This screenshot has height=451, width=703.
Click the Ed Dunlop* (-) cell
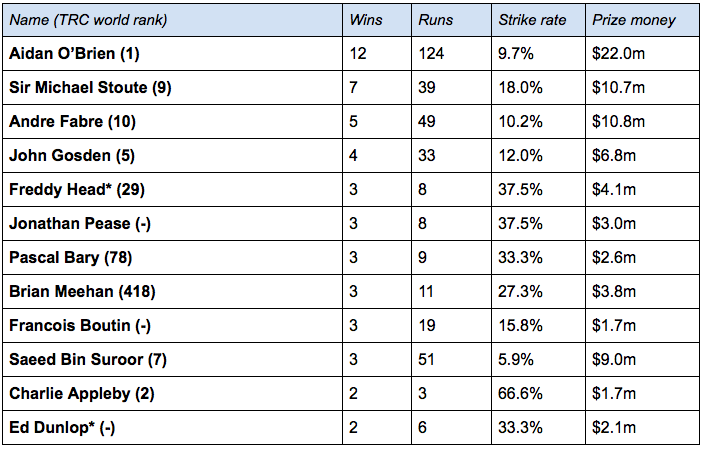click(173, 428)
